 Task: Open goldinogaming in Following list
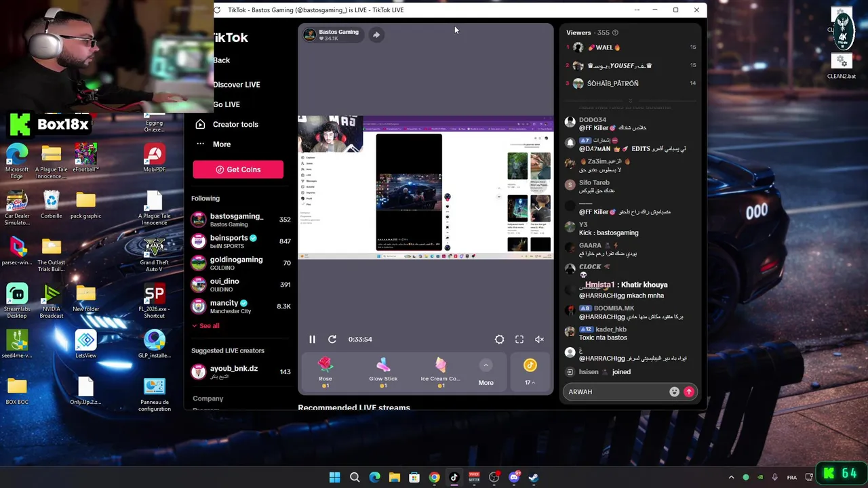click(x=241, y=263)
